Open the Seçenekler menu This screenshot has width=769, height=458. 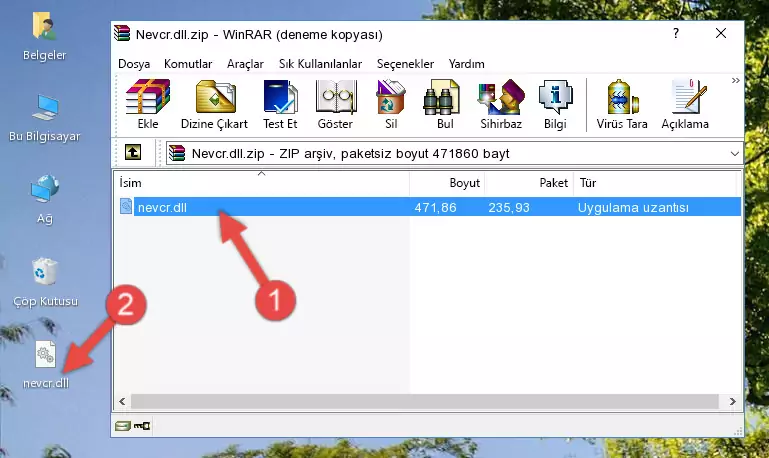coord(405,64)
